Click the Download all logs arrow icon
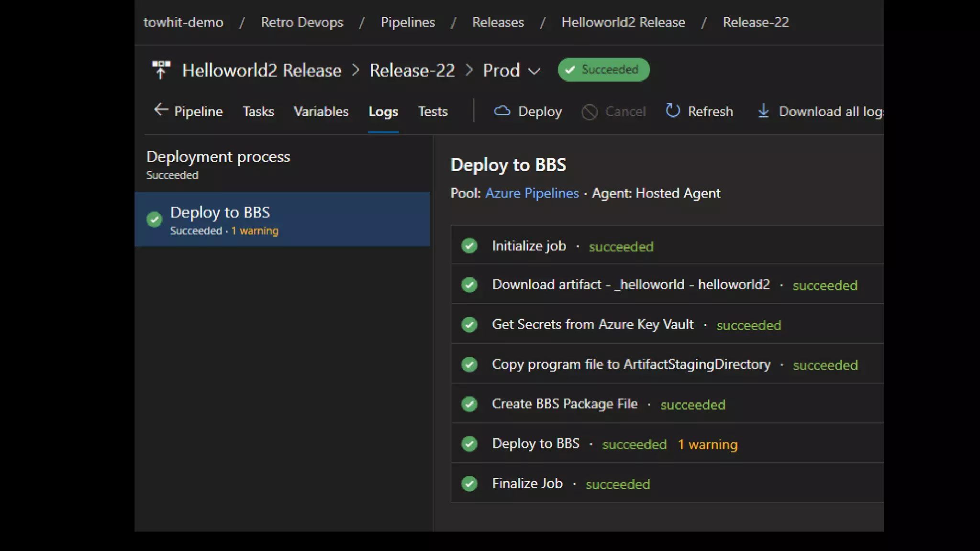 763,111
